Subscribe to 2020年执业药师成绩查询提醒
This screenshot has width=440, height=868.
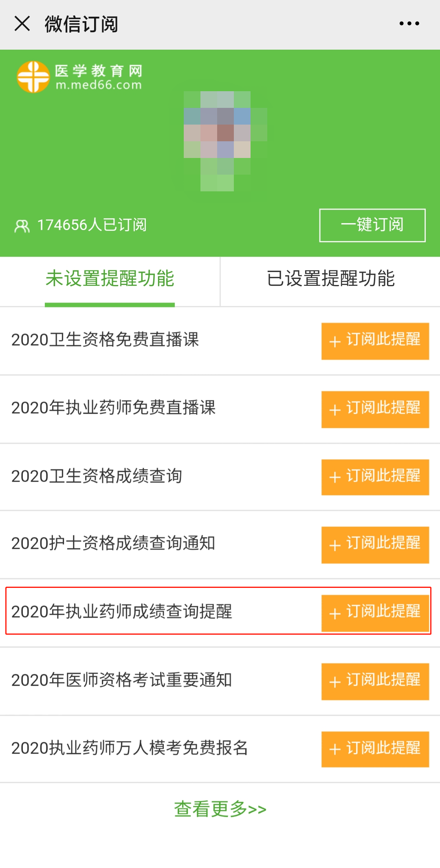[375, 613]
